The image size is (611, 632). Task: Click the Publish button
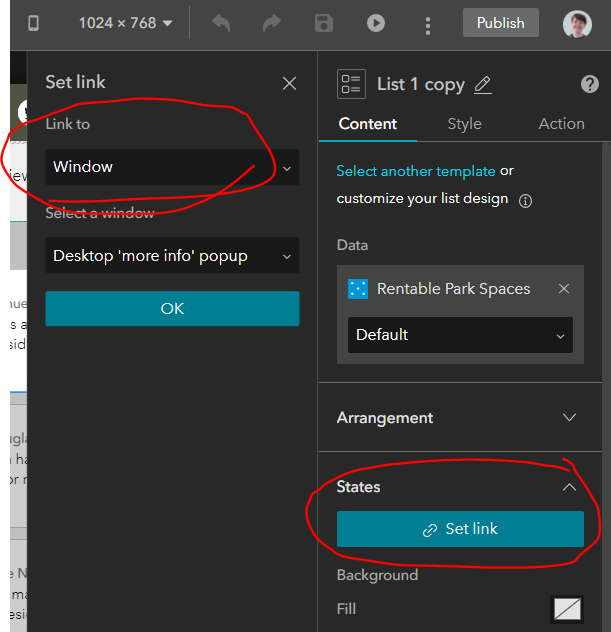[500, 23]
